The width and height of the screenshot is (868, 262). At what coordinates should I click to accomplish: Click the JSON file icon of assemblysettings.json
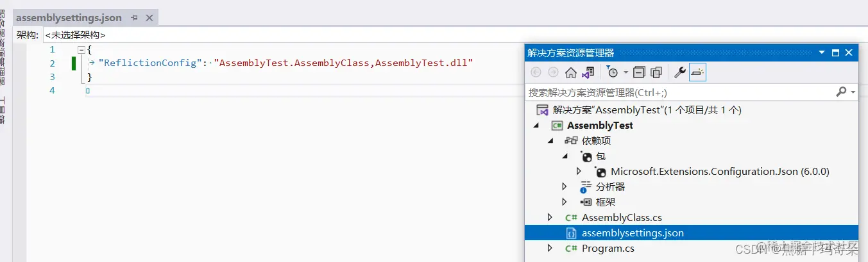tap(571, 233)
